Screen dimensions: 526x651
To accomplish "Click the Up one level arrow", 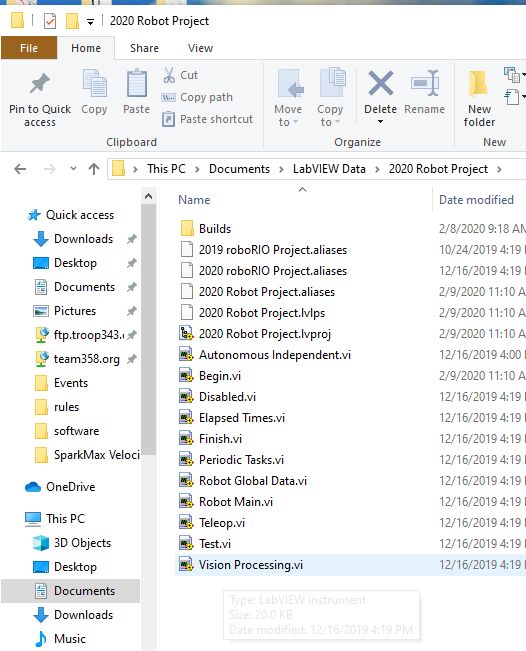I will (x=94, y=169).
